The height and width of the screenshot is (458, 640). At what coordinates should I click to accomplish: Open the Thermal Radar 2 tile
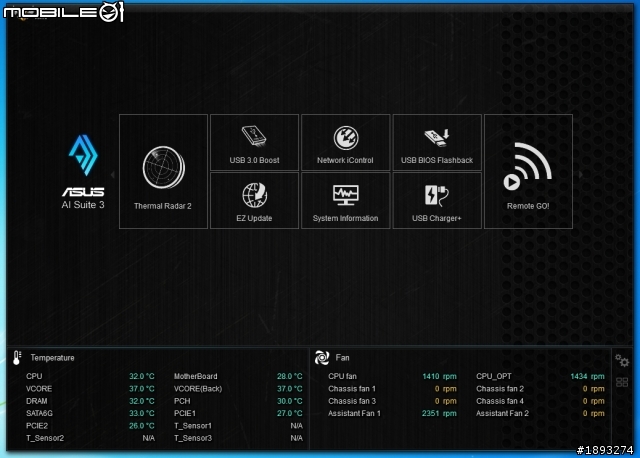[163, 171]
